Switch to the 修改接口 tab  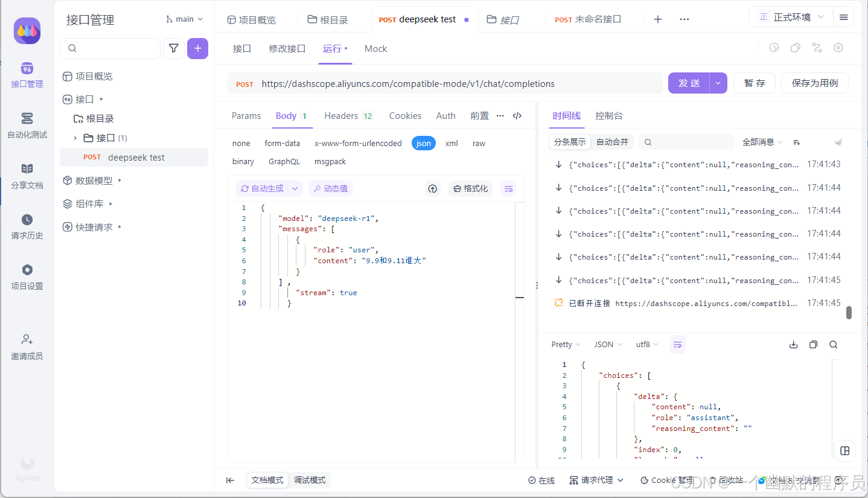coord(287,49)
